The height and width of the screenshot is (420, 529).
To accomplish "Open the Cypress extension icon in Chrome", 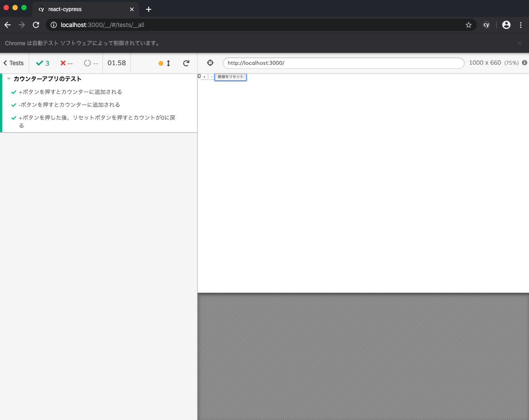I will coord(486,25).
